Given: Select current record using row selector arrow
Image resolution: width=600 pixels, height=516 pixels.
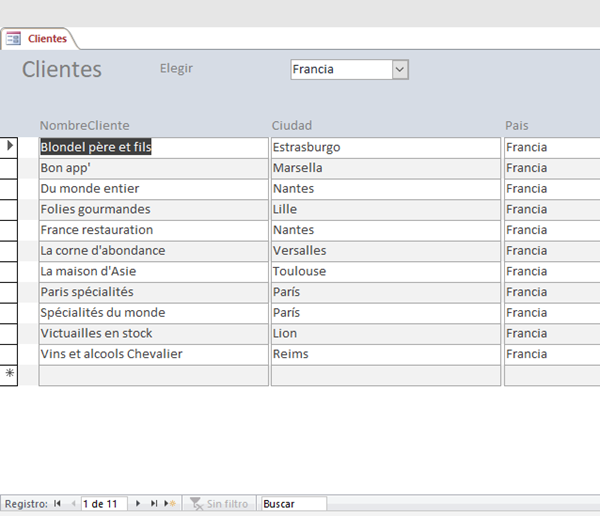Looking at the screenshot, I should (x=10, y=147).
